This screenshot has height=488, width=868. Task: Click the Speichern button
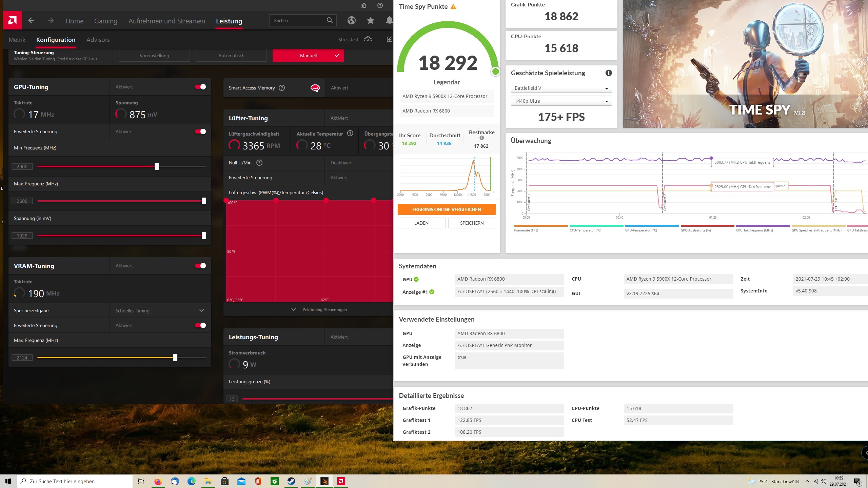(472, 223)
